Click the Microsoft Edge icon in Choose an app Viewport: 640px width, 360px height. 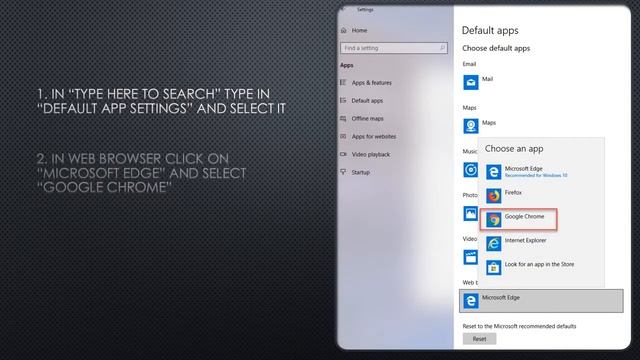pos(493,172)
